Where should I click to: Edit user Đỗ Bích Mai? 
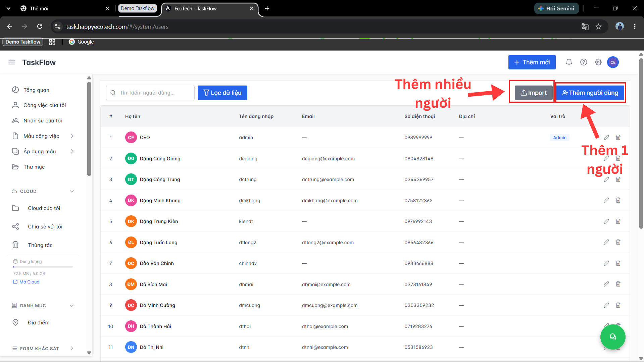606,284
